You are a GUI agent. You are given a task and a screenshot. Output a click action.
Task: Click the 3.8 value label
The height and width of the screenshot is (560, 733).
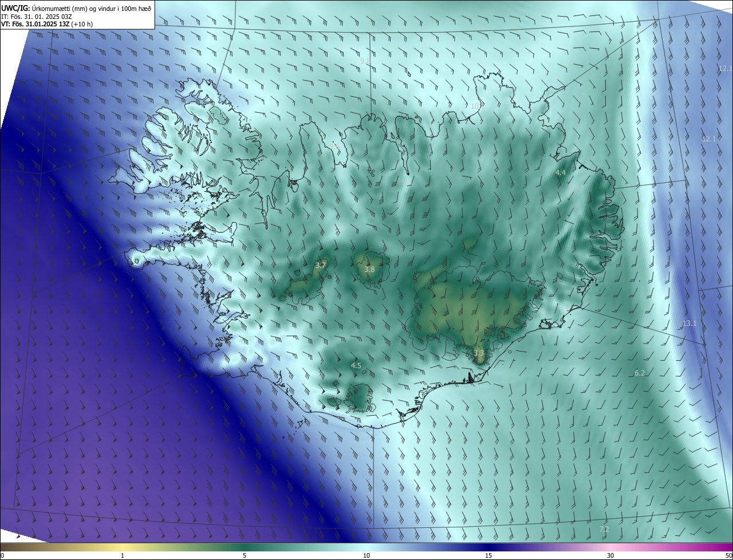[370, 269]
